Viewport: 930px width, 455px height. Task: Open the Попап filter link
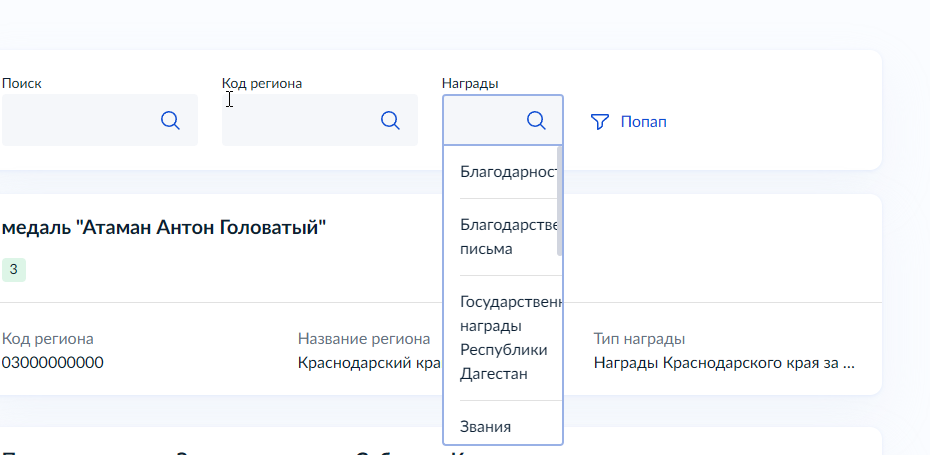(643, 122)
